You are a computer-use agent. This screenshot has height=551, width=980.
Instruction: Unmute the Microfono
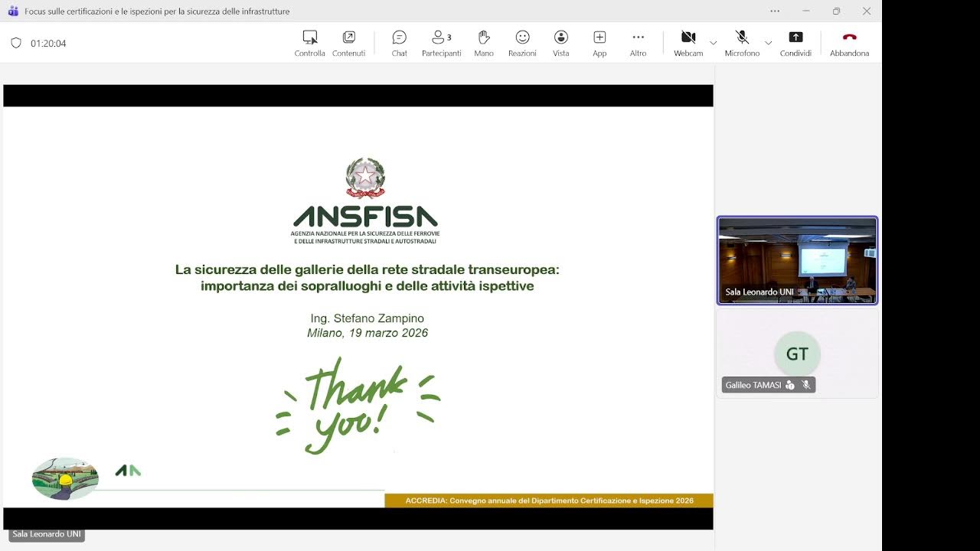[742, 44]
